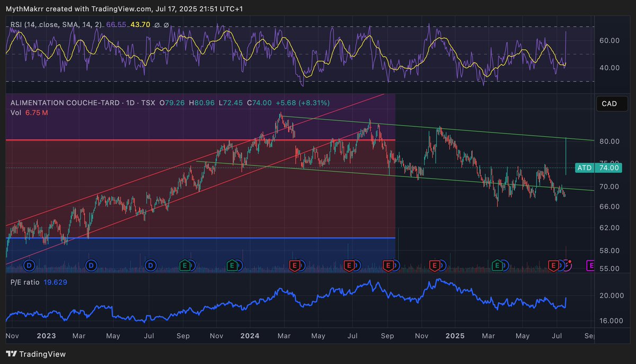This screenshot has height=364, width=636.
Task: Open the red earnings E marker near Jul 2024
Action: (348, 264)
